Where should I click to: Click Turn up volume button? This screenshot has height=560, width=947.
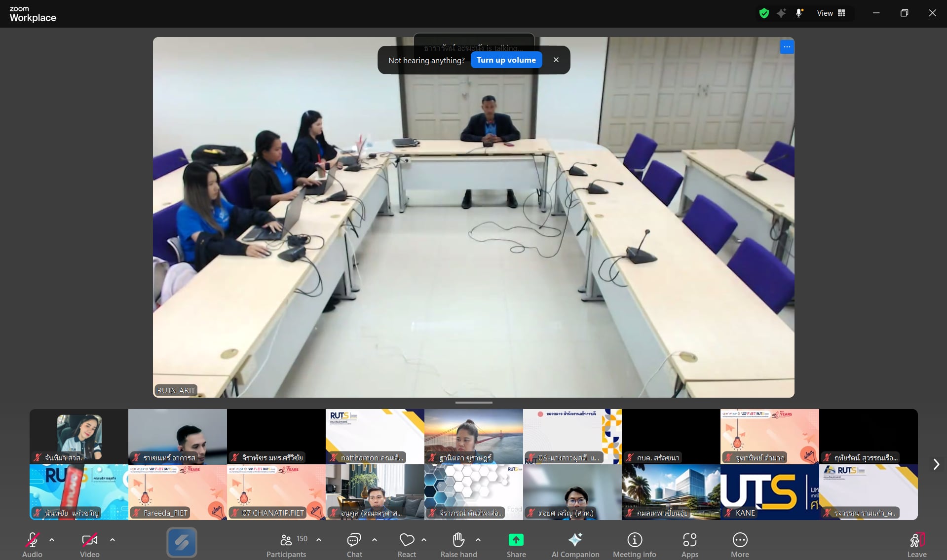point(506,60)
